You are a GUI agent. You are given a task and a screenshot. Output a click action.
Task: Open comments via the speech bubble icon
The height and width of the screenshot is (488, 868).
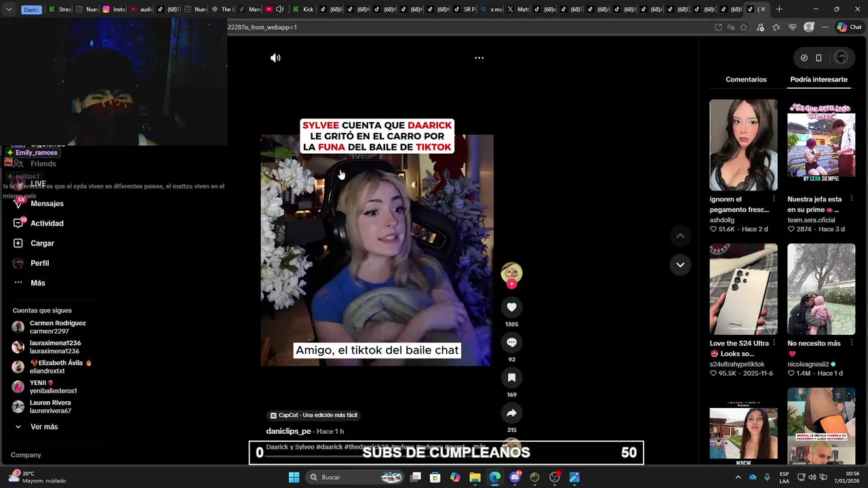[x=511, y=342]
